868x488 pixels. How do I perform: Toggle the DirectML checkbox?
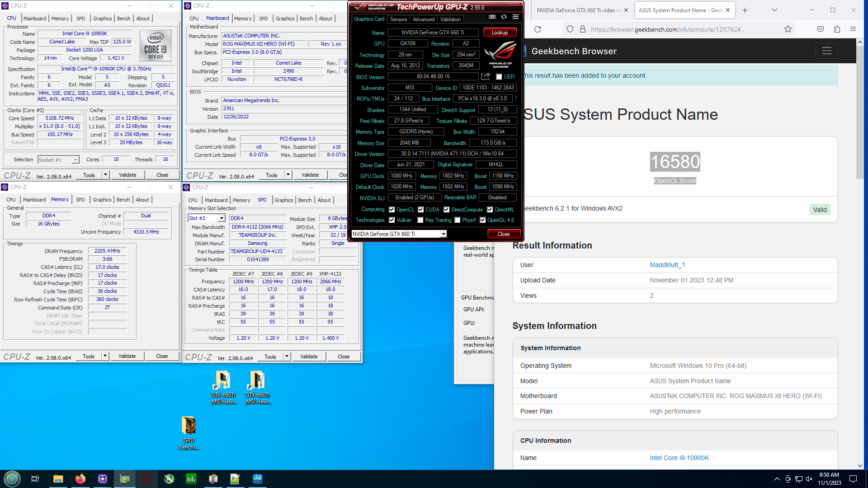[490, 210]
